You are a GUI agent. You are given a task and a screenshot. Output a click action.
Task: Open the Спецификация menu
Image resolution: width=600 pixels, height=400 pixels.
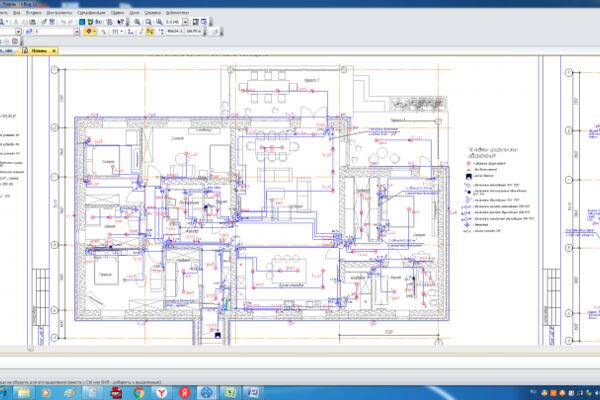point(91,13)
